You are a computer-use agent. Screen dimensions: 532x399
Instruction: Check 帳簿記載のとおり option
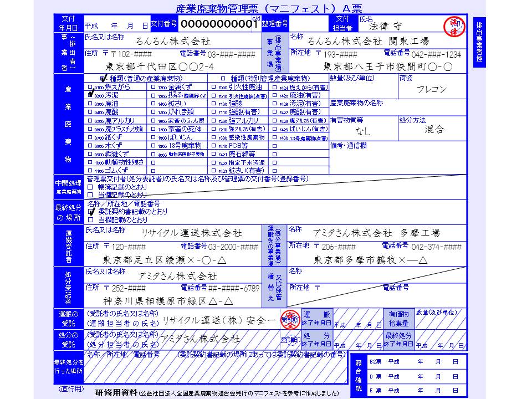[90, 187]
